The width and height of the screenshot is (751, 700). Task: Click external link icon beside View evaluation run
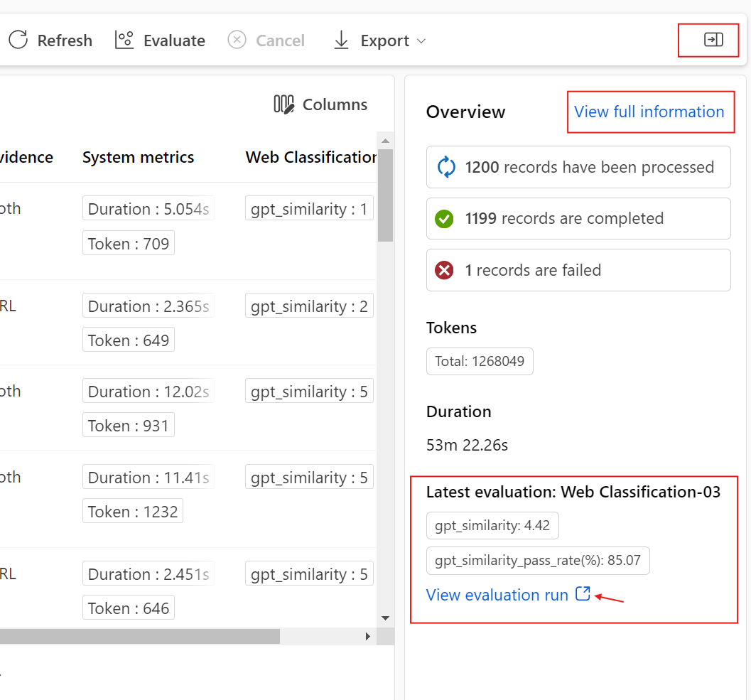[x=583, y=594]
